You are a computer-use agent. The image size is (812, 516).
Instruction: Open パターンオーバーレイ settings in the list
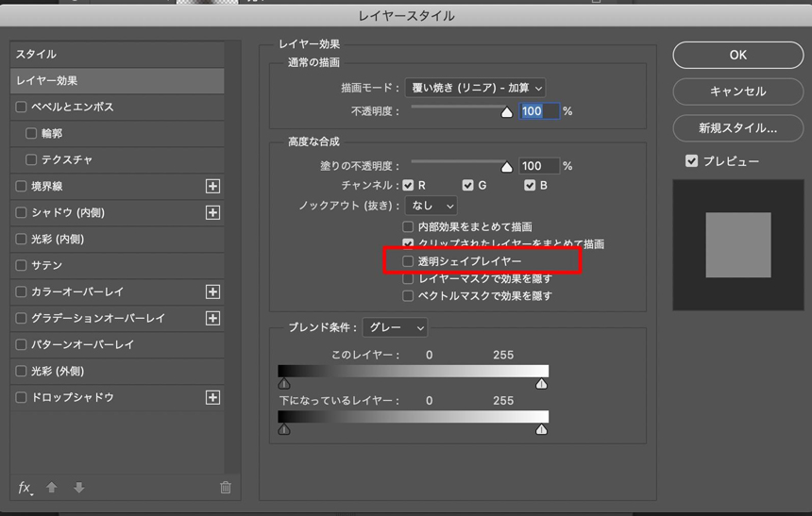pos(83,344)
